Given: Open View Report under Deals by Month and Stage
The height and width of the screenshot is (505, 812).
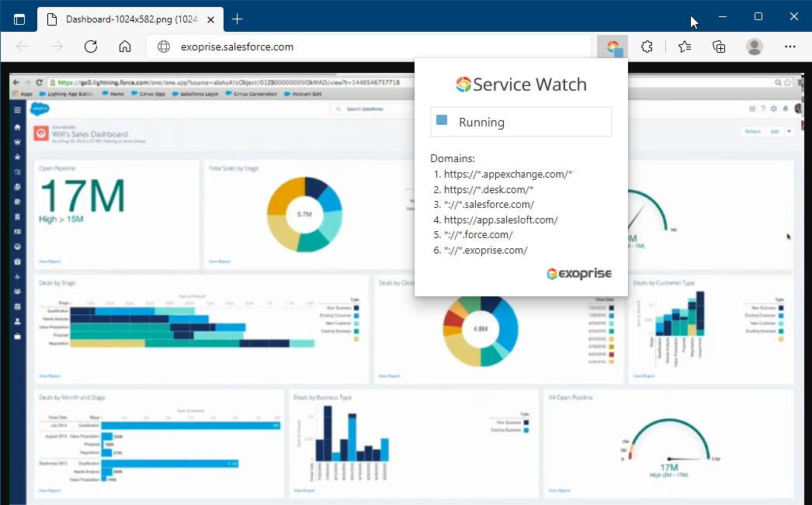Looking at the screenshot, I should (50, 490).
